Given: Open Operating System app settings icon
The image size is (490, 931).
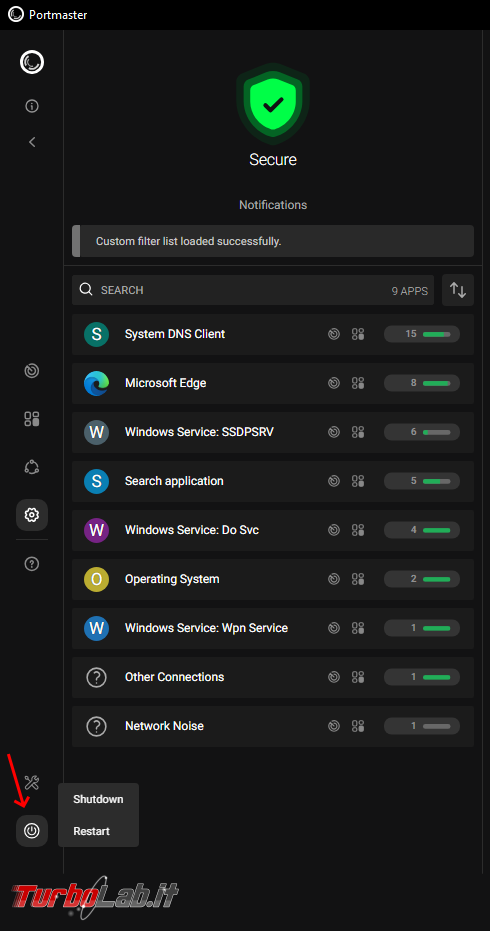Looking at the screenshot, I should (358, 579).
